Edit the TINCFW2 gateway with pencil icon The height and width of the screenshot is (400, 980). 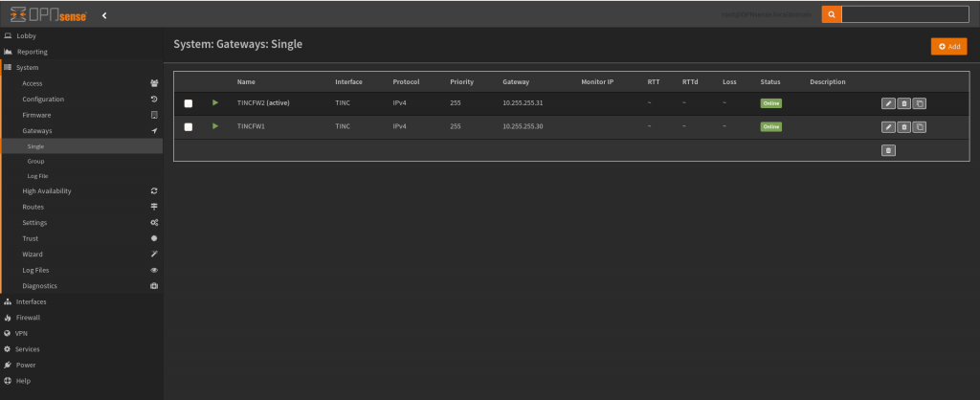click(x=888, y=103)
